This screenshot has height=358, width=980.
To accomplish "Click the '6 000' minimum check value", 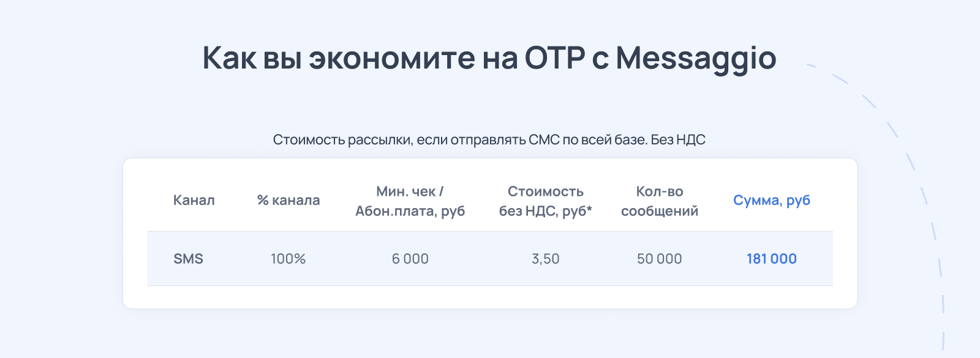I will pyautogui.click(x=410, y=259).
